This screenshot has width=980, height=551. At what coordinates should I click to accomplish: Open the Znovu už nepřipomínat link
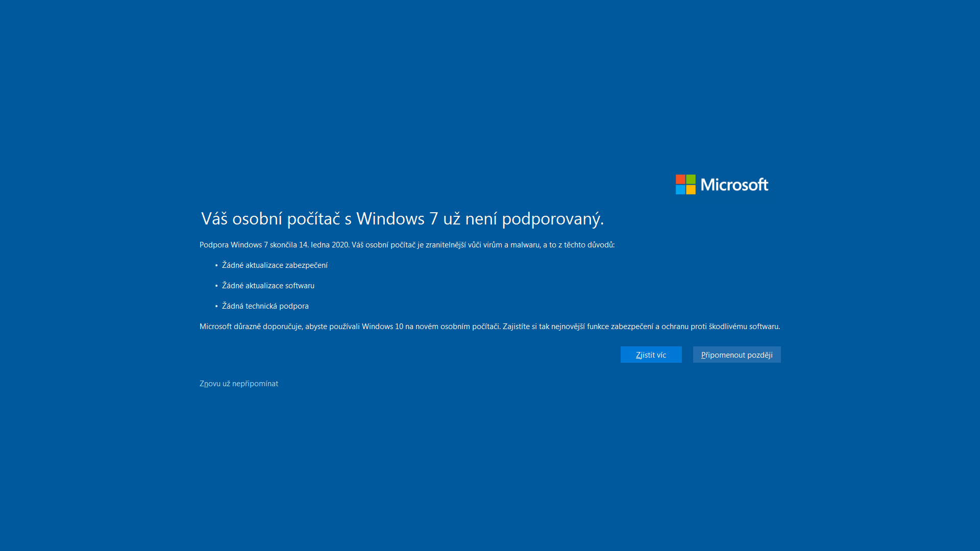tap(239, 384)
